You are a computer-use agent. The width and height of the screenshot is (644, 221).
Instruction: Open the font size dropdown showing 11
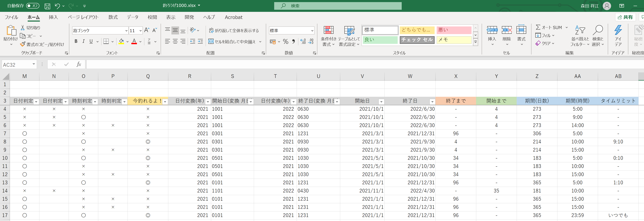(x=141, y=30)
